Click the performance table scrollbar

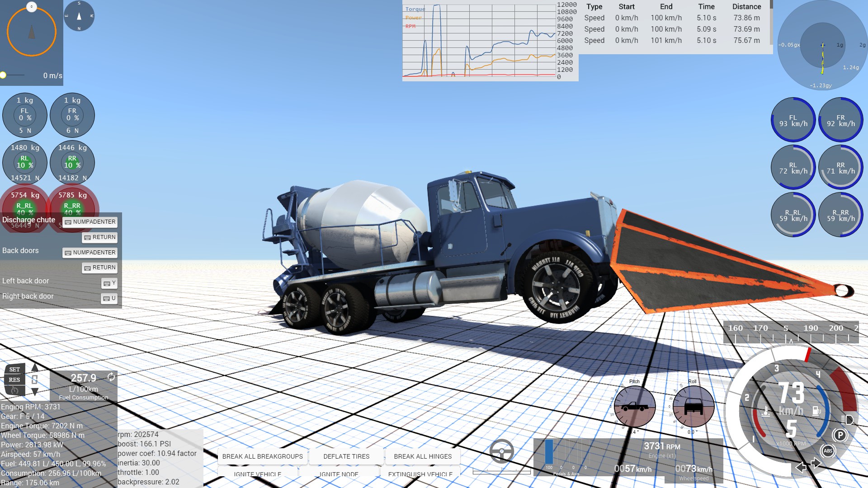point(771,23)
